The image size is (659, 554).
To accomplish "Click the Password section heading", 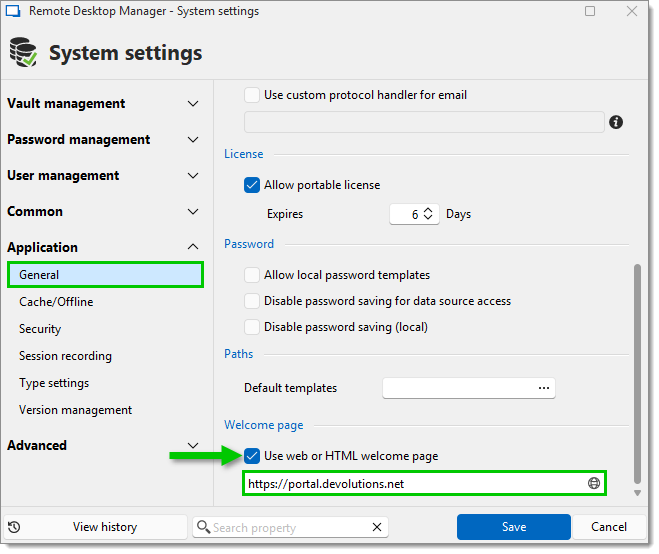I will [x=249, y=244].
